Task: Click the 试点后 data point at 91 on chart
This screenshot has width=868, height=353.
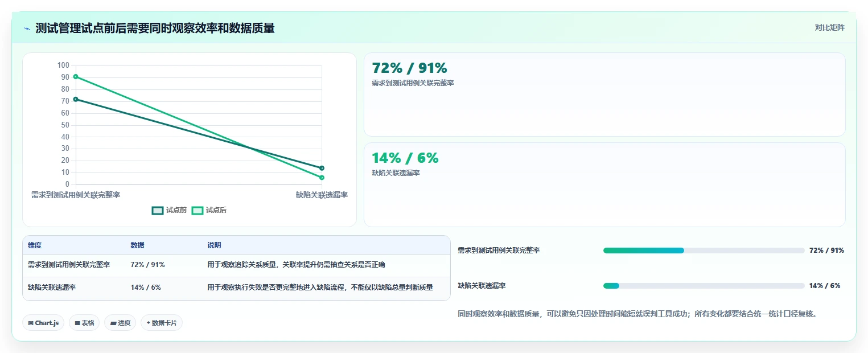Action: click(76, 77)
